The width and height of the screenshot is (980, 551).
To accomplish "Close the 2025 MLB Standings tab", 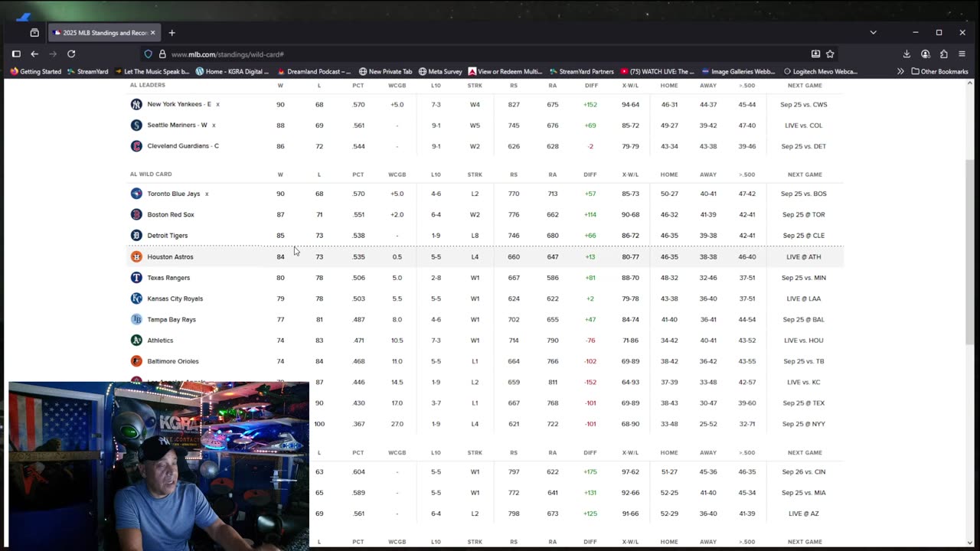I will pyautogui.click(x=152, y=33).
